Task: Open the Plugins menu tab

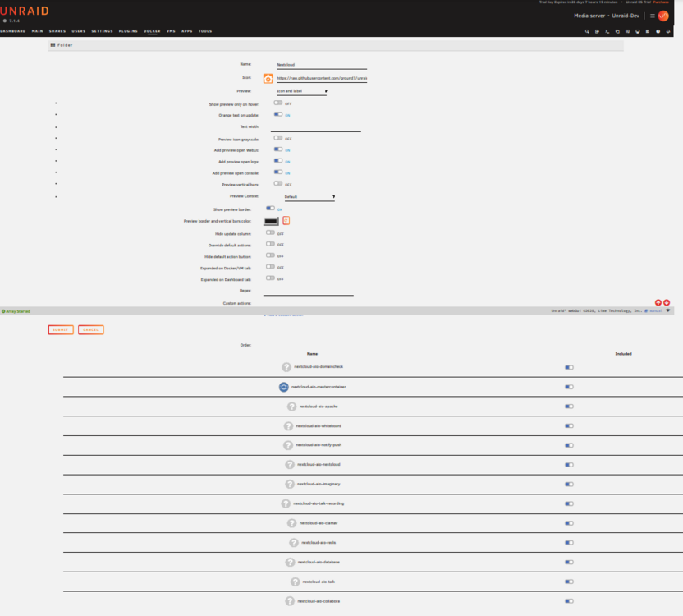Action: tap(128, 31)
